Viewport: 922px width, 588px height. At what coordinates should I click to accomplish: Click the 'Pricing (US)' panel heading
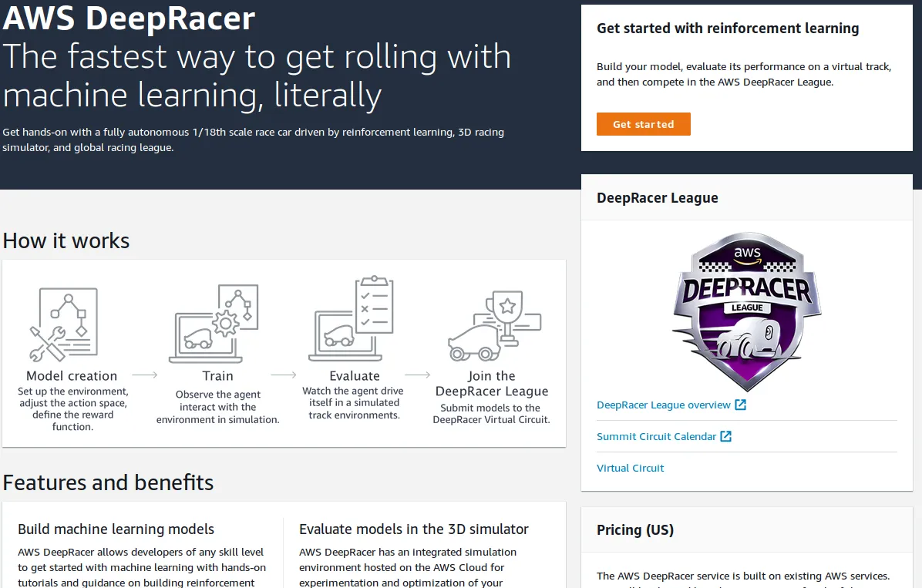(635, 529)
